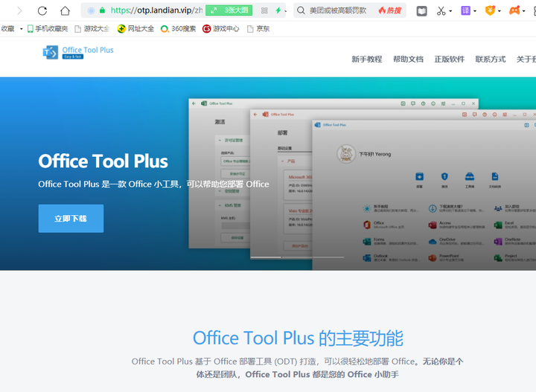
Task: Click the PowerPoint icon in app preview
Action: click(433, 258)
